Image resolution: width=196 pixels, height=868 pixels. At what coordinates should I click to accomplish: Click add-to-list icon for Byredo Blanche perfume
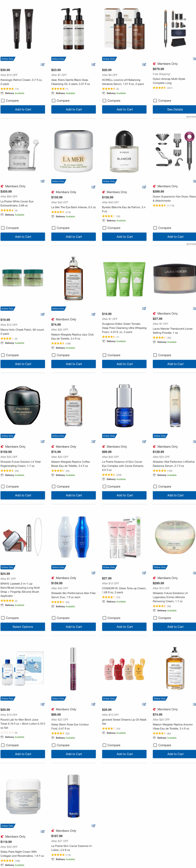pyautogui.click(x=144, y=187)
